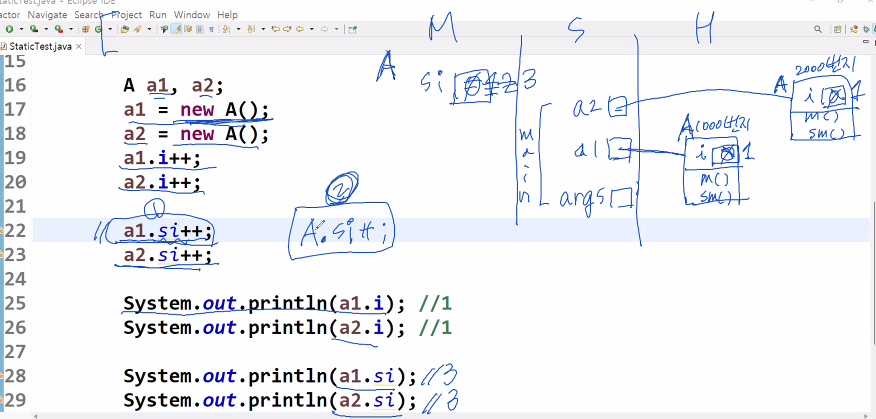Click line number 21 in gutter
This screenshot has height=419, width=876.
click(15, 207)
